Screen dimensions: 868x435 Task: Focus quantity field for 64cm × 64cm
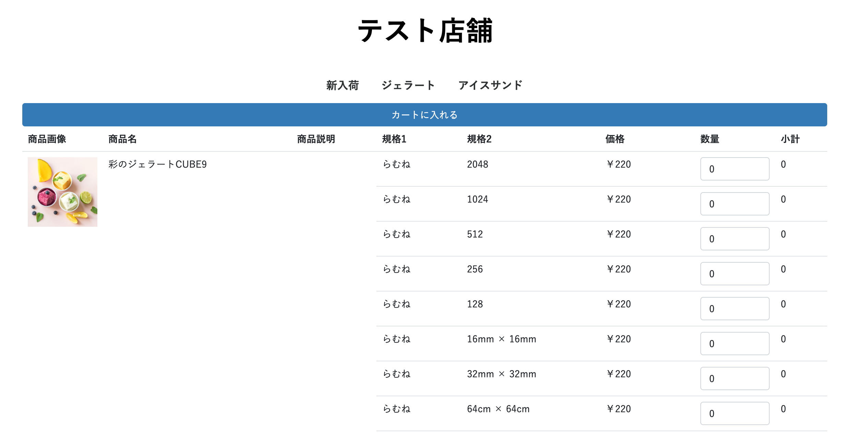[x=735, y=413]
